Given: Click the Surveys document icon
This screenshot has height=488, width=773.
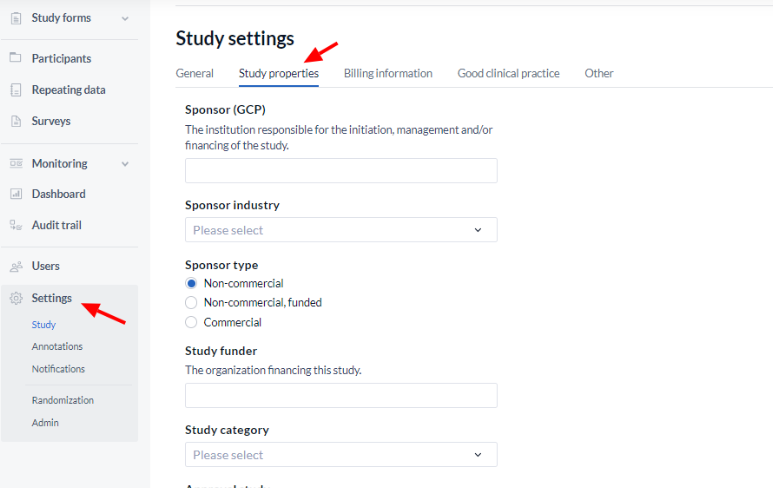Looking at the screenshot, I should pos(16,121).
